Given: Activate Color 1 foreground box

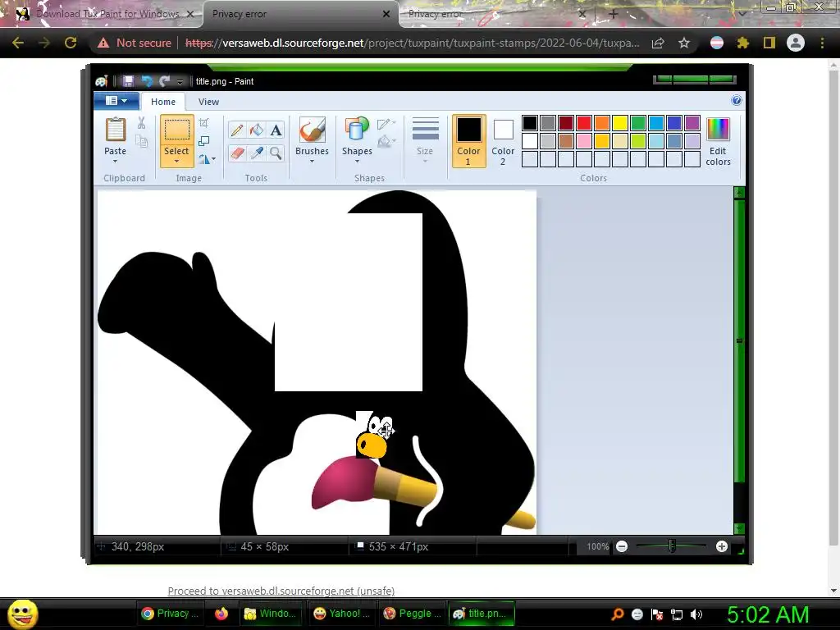Looking at the screenshot, I should [468, 141].
